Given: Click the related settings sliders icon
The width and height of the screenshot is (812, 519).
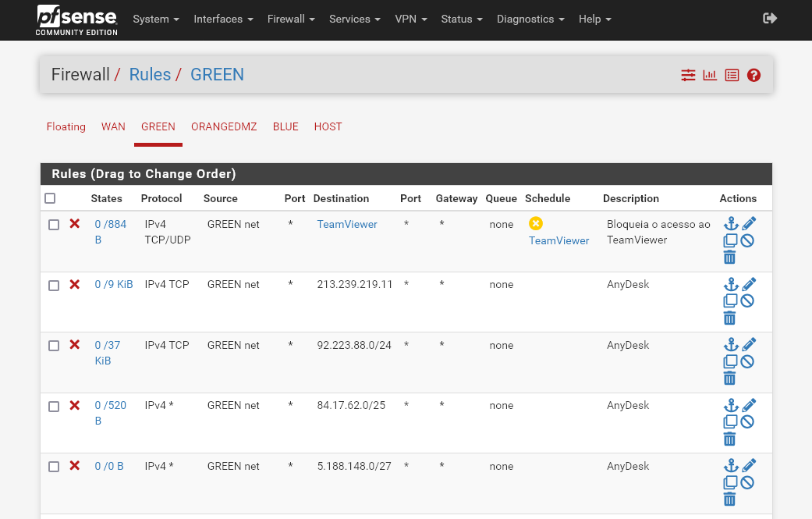Looking at the screenshot, I should (688, 76).
